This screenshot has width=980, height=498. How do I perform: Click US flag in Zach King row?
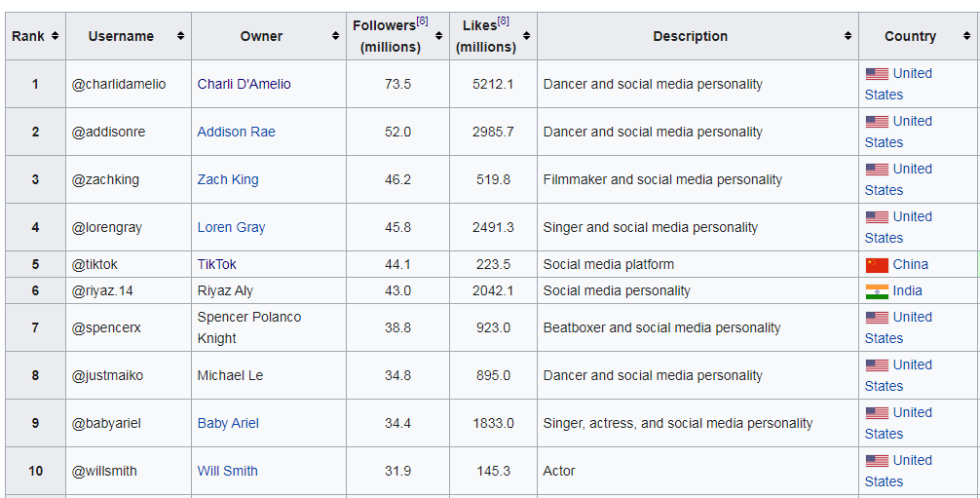click(x=877, y=169)
